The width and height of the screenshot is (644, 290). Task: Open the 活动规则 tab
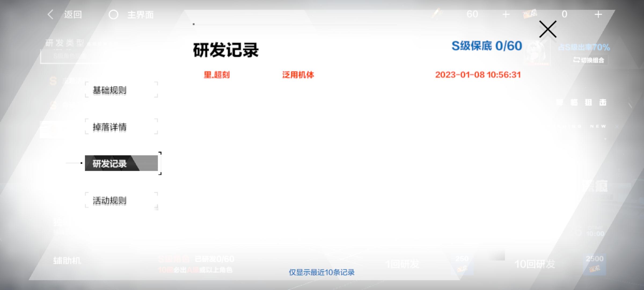click(121, 201)
